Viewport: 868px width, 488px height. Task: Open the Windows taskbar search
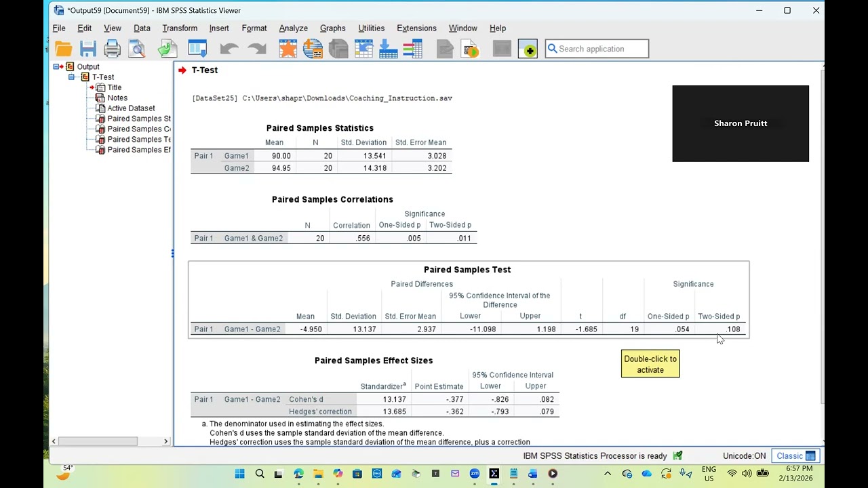(260, 474)
